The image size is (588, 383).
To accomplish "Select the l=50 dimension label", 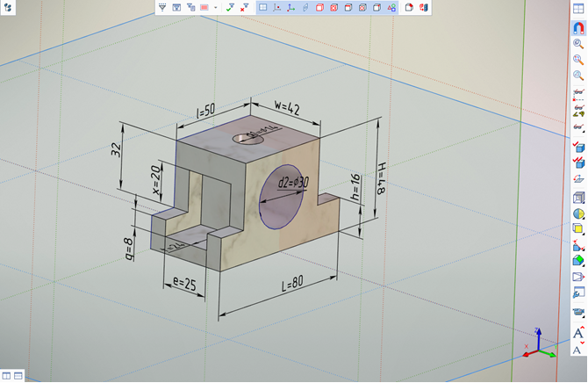I will click(x=206, y=111).
